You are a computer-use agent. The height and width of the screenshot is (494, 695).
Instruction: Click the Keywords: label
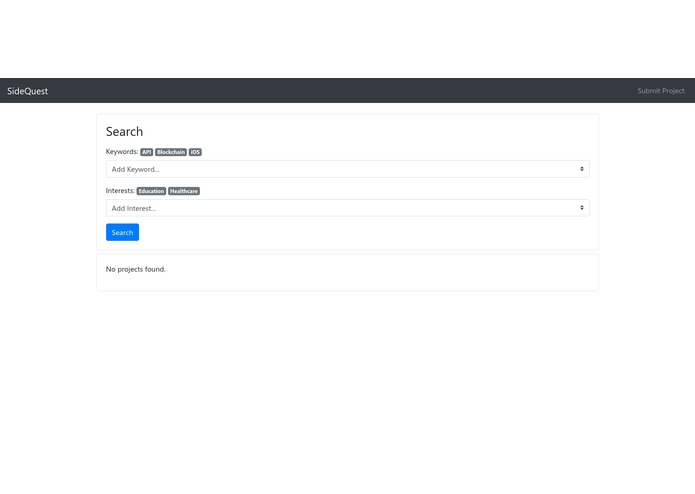click(x=122, y=152)
